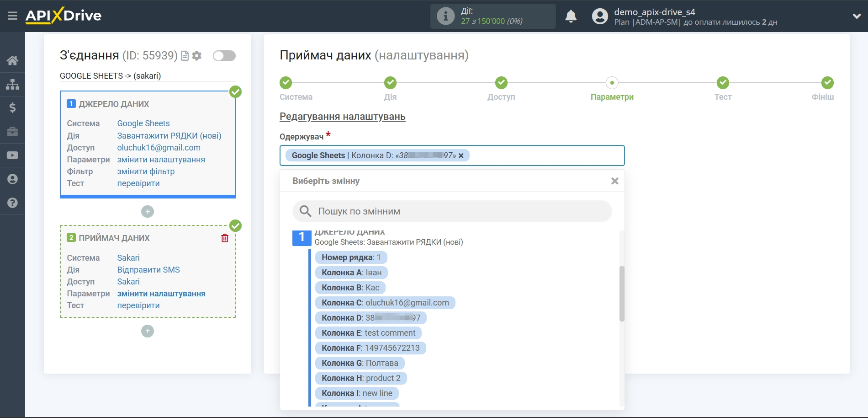Open connection settings gear icon
Image resolution: width=868 pixels, height=418 pixels.
click(x=197, y=56)
